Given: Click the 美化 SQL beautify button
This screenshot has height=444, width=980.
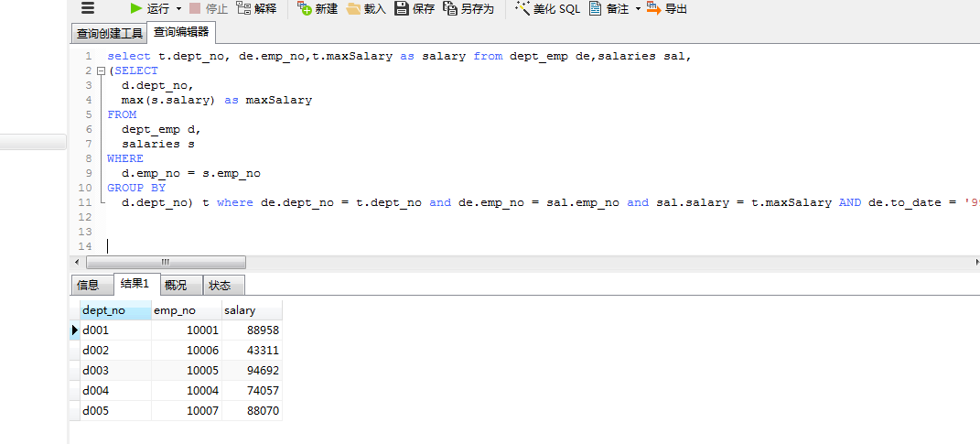Looking at the screenshot, I should click(547, 9).
